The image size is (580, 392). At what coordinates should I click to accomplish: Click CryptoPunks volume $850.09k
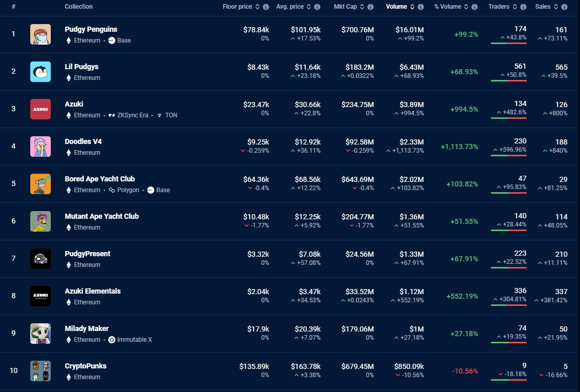409,366
